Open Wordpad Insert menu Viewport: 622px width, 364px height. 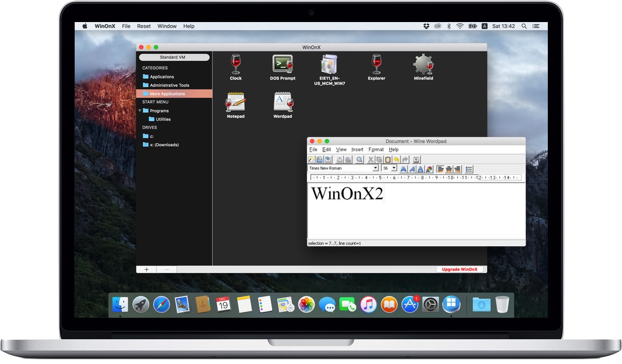coord(358,149)
